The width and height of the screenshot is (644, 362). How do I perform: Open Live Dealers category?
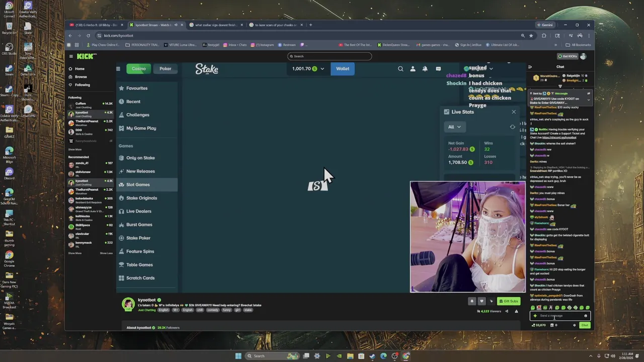(147, 211)
